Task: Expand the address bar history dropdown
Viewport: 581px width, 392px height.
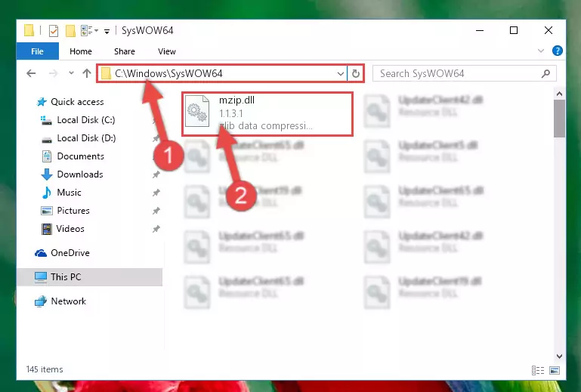Action: click(x=341, y=74)
